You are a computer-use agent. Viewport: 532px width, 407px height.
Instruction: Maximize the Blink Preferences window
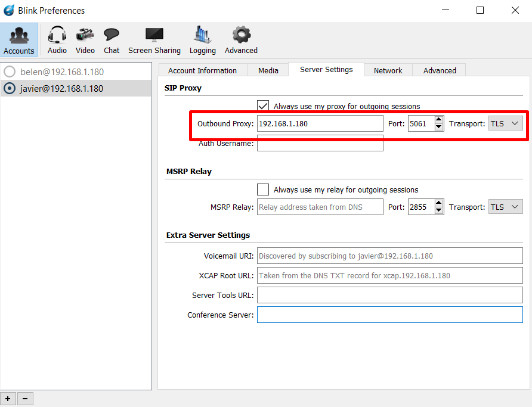point(480,10)
